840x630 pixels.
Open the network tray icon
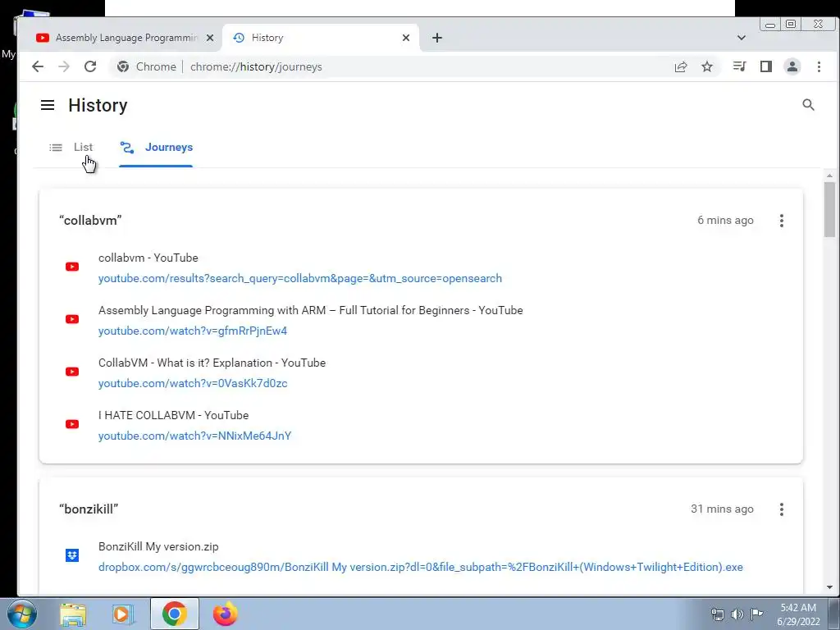click(x=717, y=614)
